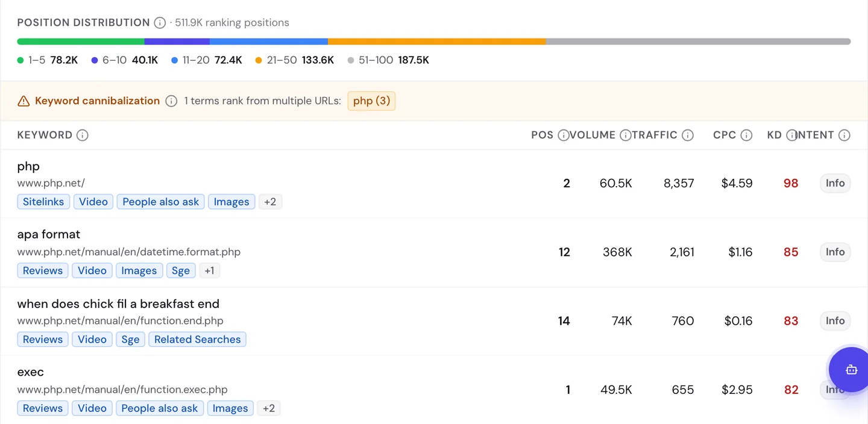Screen dimensions: 868x424
Task: Click Sitelinks tag in php row
Action: point(43,202)
